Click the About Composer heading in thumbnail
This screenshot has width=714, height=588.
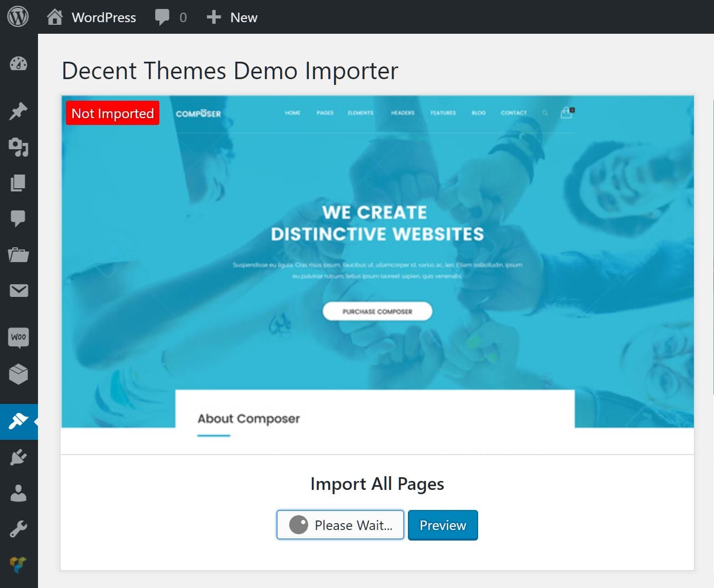pos(249,419)
